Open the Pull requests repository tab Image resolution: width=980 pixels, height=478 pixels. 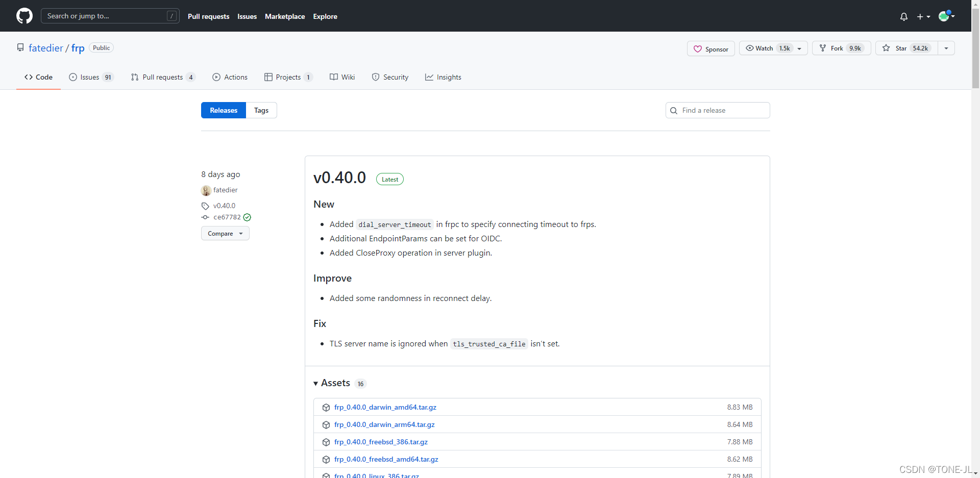click(x=163, y=77)
